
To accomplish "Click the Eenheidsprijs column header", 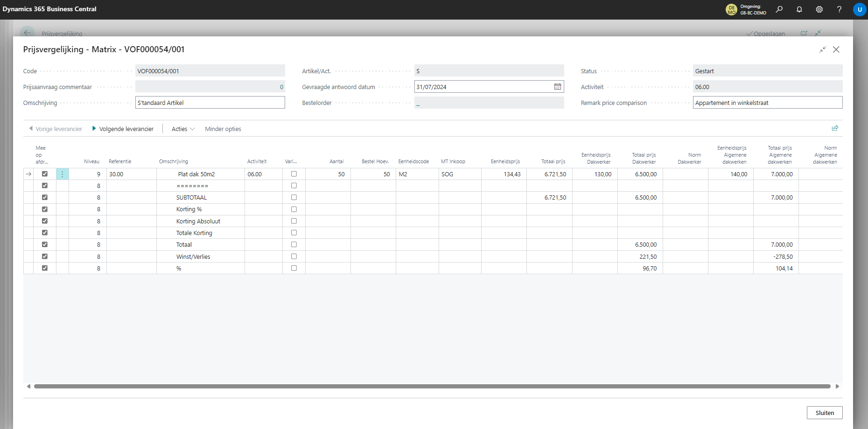I will 505,161.
